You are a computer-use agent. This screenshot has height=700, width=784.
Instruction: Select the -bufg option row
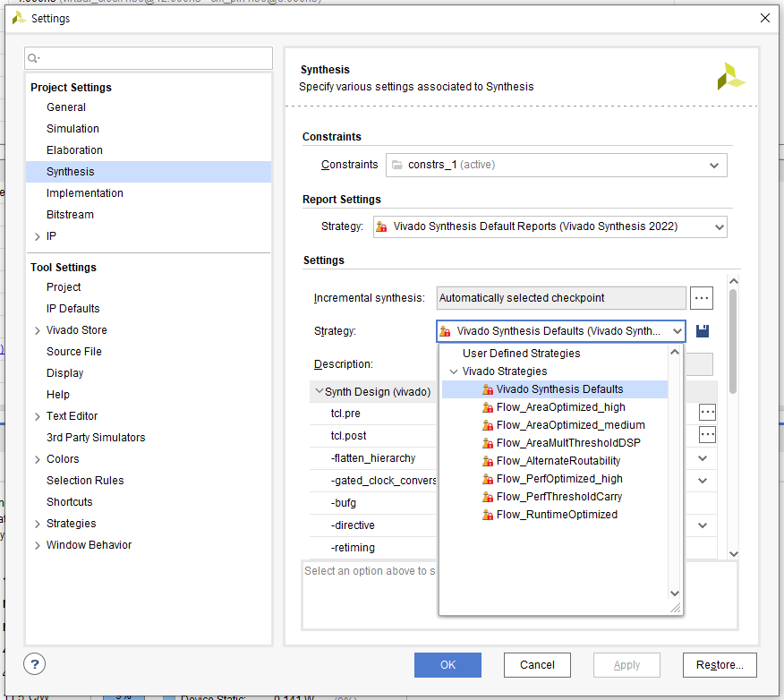pyautogui.click(x=373, y=503)
